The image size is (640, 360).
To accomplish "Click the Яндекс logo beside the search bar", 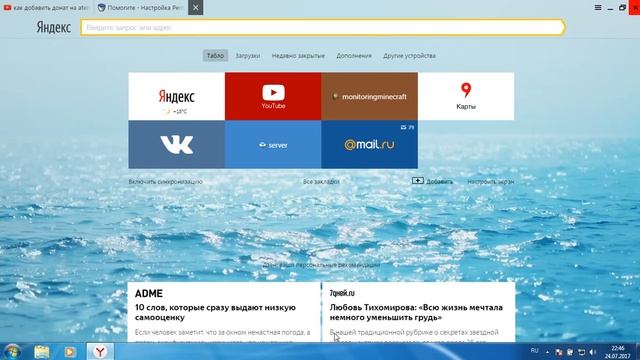I will [x=53, y=27].
